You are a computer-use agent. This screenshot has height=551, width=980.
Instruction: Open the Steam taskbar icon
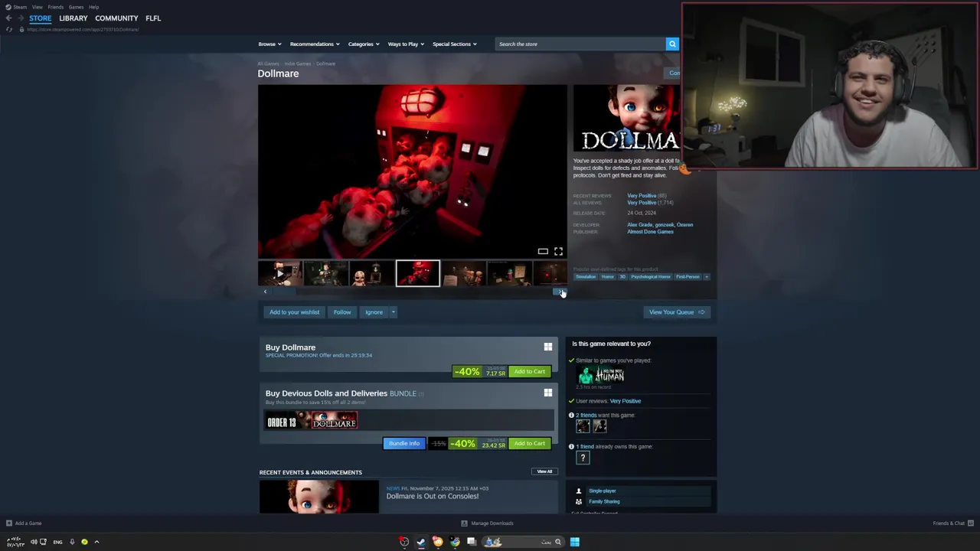(421, 542)
